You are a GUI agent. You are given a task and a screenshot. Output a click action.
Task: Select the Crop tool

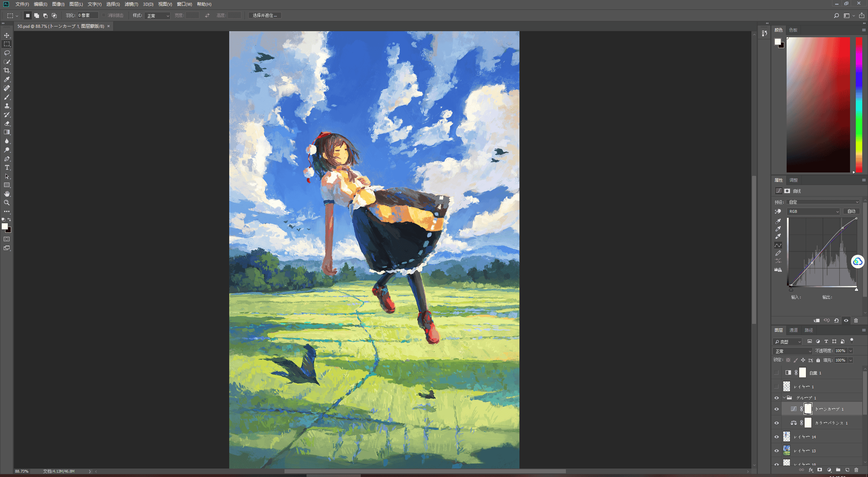[x=7, y=70]
